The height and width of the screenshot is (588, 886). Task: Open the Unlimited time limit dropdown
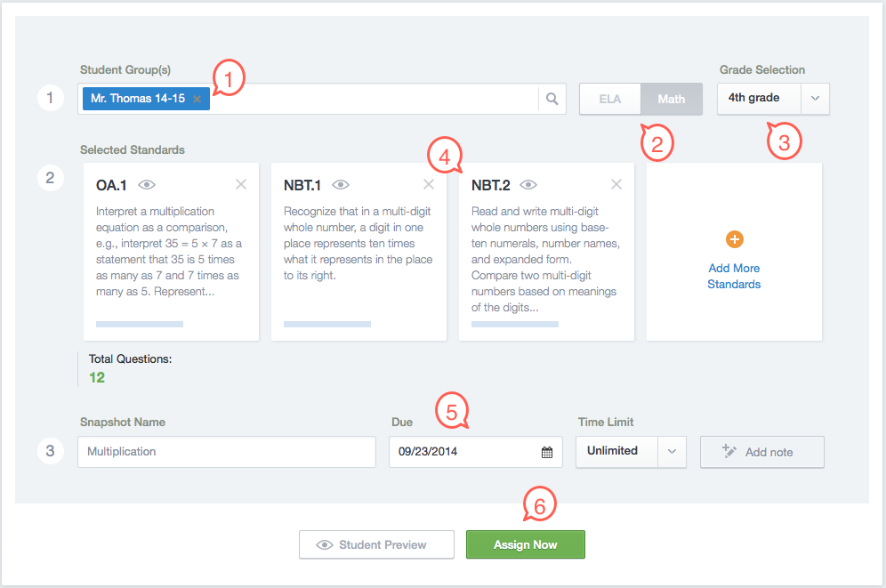point(672,451)
